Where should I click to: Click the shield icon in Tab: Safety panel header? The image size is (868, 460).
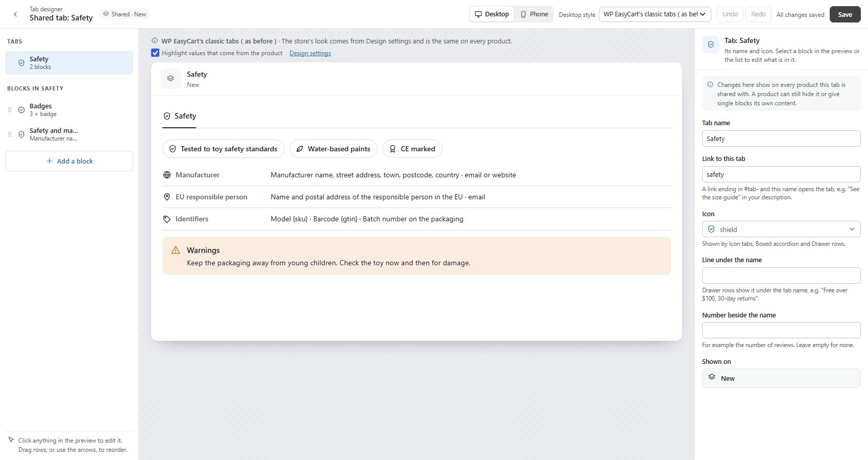point(711,44)
